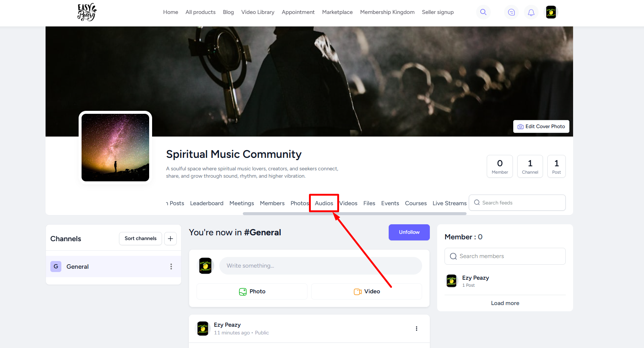Attach a photo to the post
The width and height of the screenshot is (644, 348).
(252, 291)
